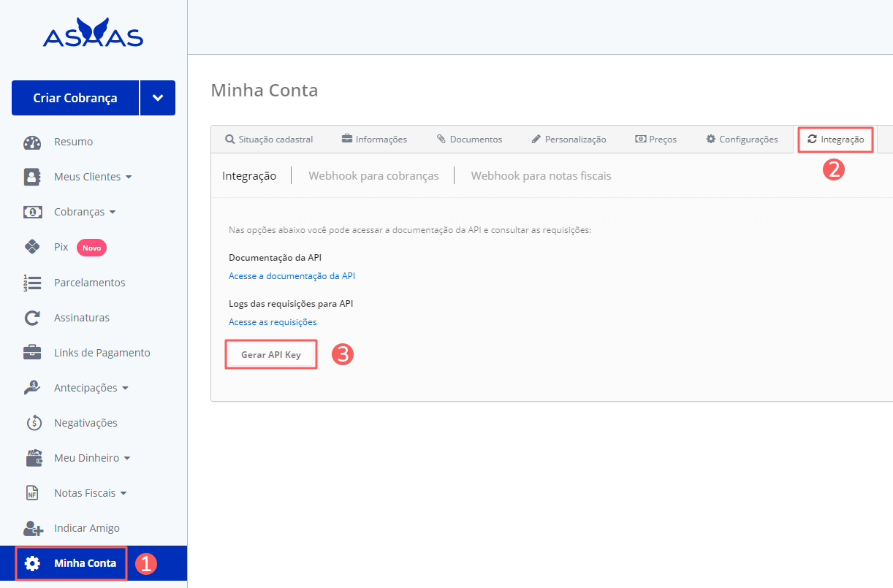This screenshot has width=893, height=588.
Task: Click the Criar Cobrança button
Action: click(75, 98)
